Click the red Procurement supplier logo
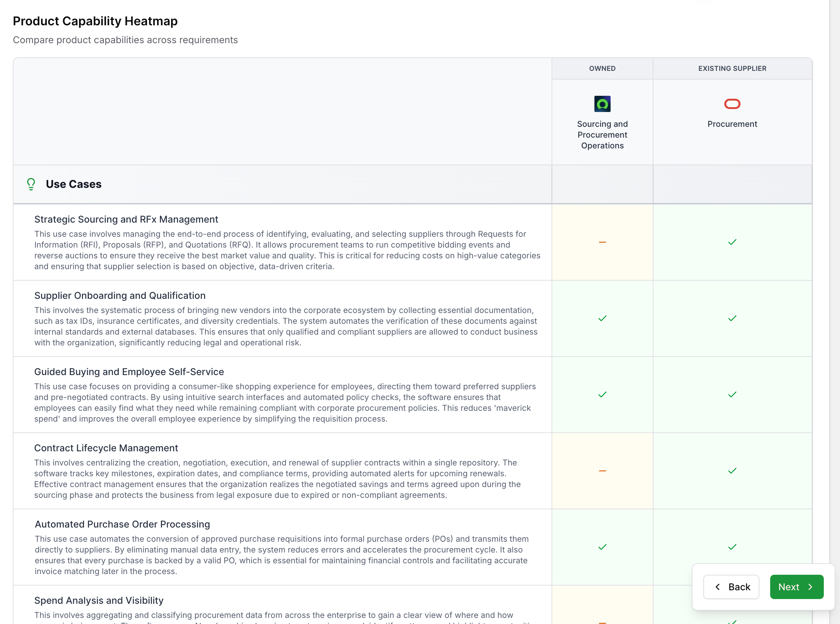This screenshot has width=840, height=624. pyautogui.click(x=732, y=104)
